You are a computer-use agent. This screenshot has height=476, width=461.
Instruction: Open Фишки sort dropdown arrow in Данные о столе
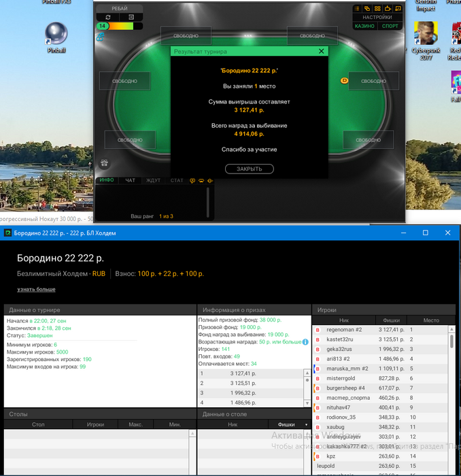306,425
